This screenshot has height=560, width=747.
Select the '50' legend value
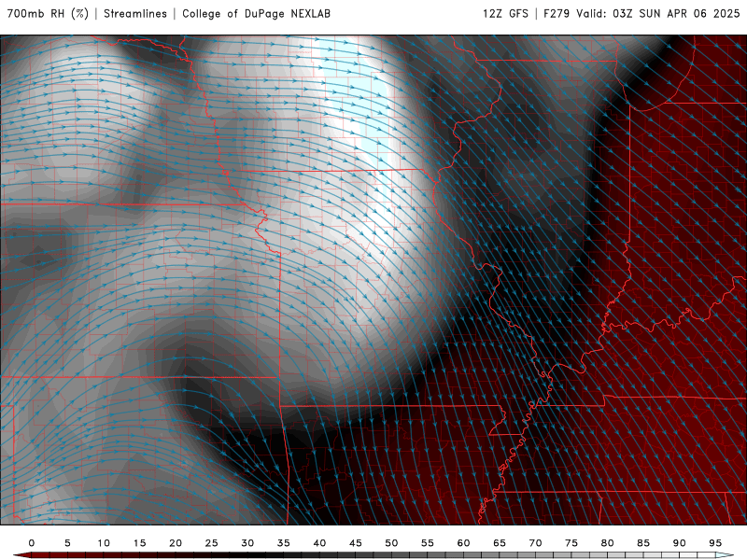(391, 543)
